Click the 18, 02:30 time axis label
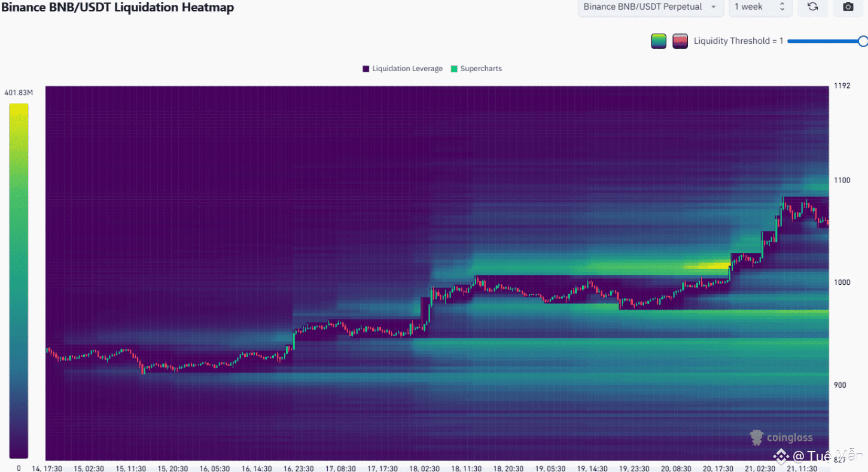 [425, 468]
